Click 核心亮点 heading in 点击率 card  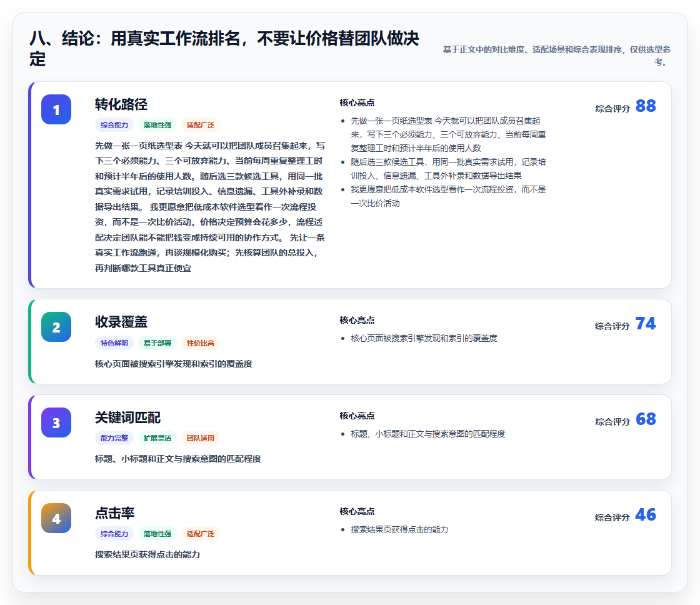tap(357, 511)
